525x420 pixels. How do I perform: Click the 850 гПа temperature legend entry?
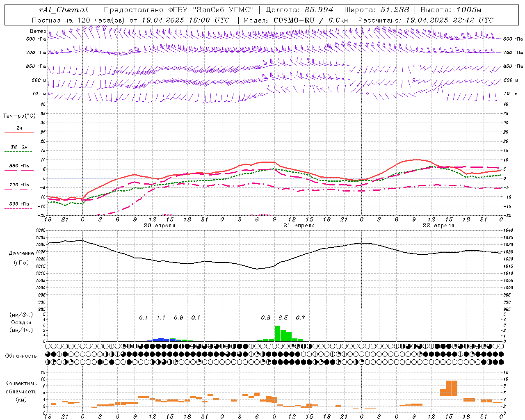(x=19, y=166)
